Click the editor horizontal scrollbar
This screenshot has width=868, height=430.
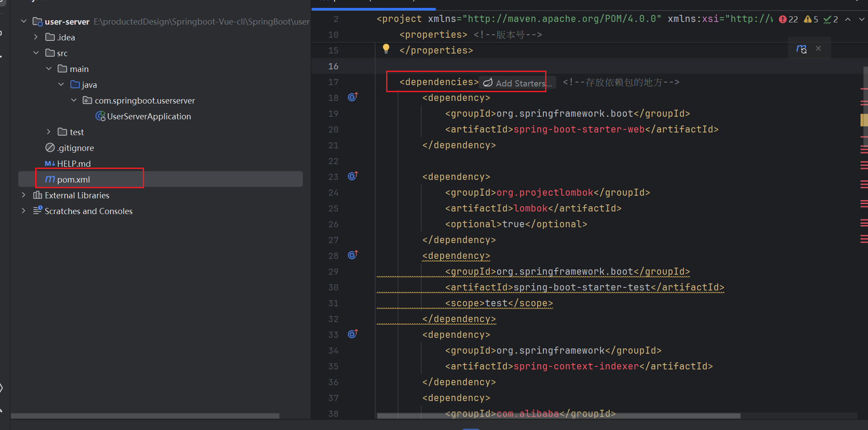click(x=558, y=416)
